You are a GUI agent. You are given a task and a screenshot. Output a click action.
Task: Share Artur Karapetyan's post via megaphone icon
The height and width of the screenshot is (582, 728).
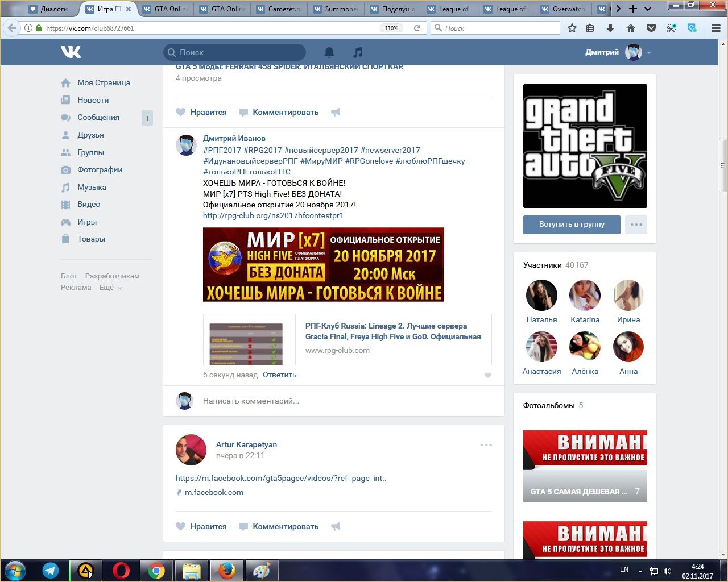click(x=336, y=526)
